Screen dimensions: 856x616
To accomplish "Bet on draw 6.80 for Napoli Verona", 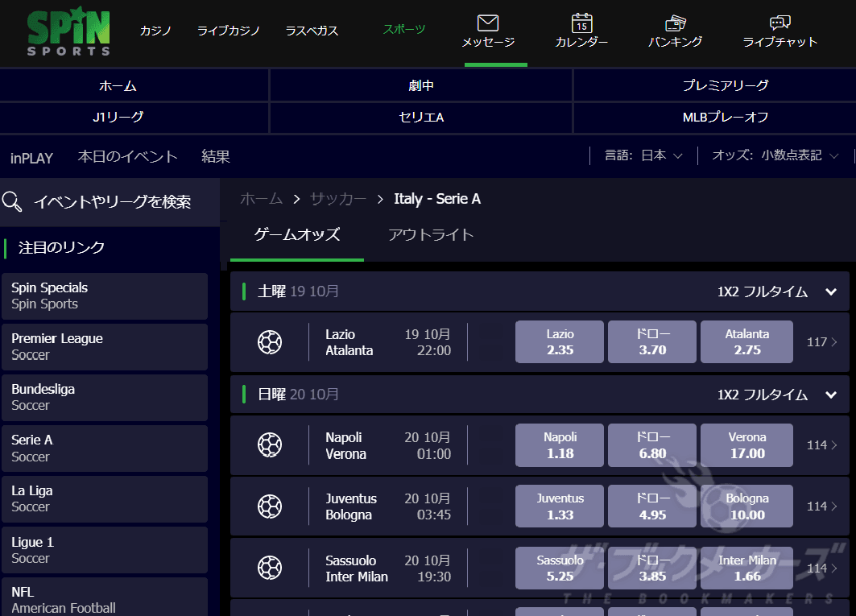I will coord(652,445).
